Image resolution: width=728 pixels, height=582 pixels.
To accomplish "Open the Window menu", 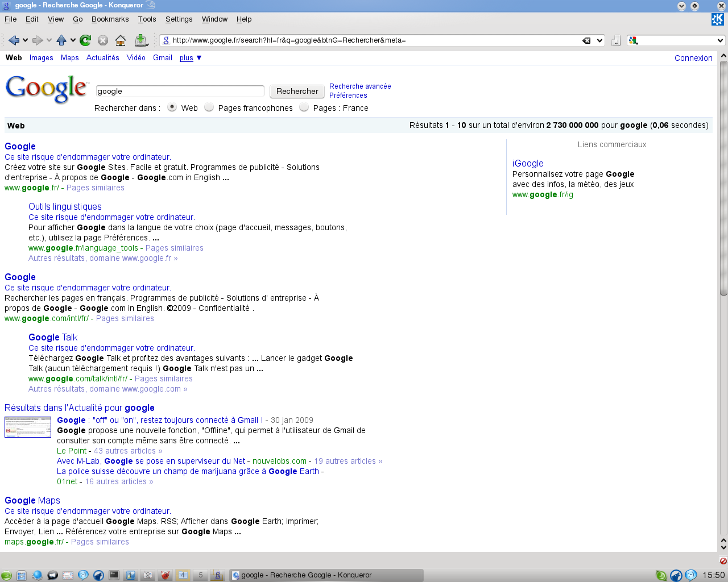I will [x=214, y=19].
